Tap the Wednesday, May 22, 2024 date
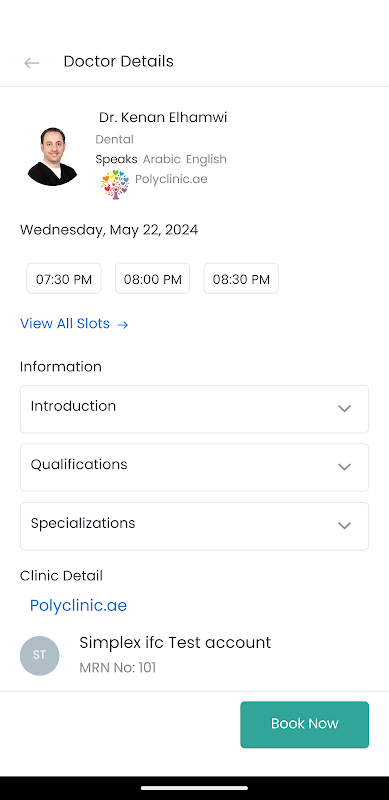389x800 pixels. pyautogui.click(x=109, y=230)
